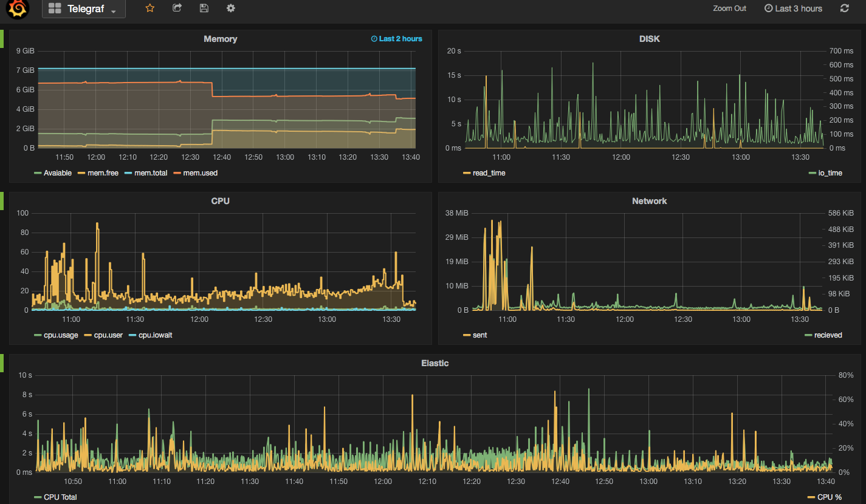Click the 38 MiB axis label in Network
The width and height of the screenshot is (866, 504).
457,213
